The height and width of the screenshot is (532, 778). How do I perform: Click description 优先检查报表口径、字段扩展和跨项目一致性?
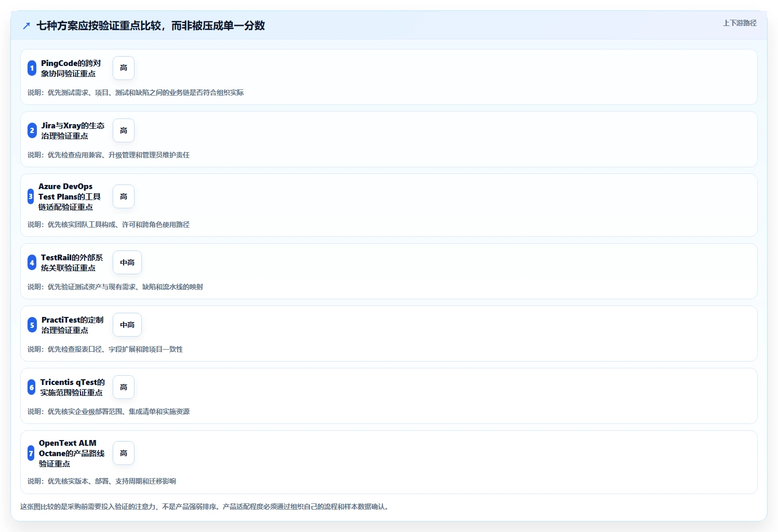pos(105,349)
